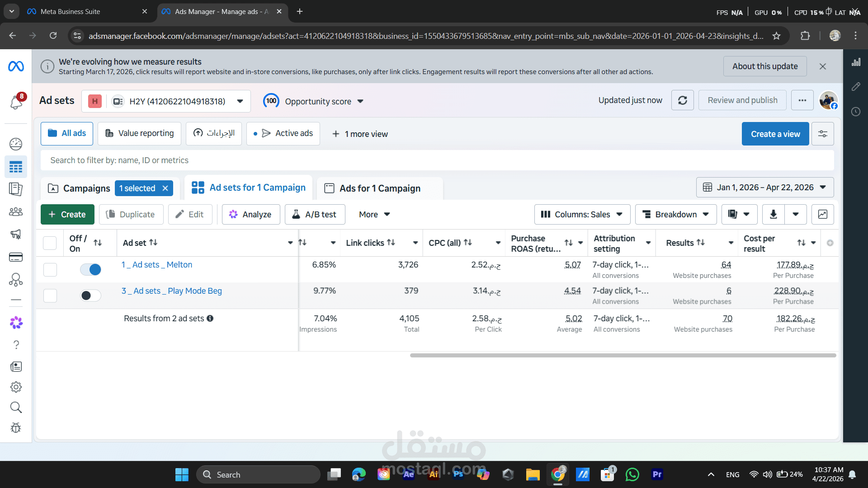868x488 pixels.
Task: Open the Breakdown dropdown
Action: 676,215
